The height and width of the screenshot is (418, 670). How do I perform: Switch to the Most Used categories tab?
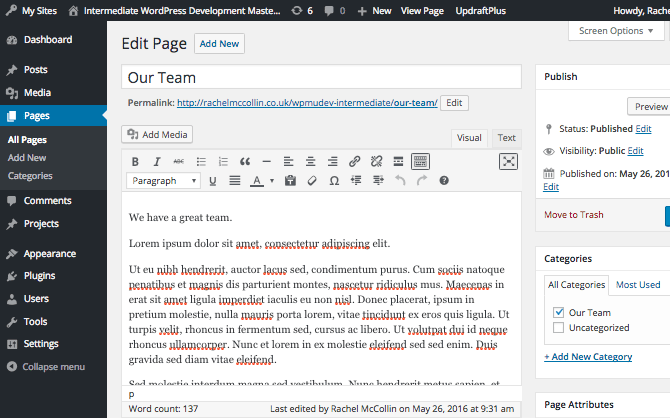coord(637,285)
